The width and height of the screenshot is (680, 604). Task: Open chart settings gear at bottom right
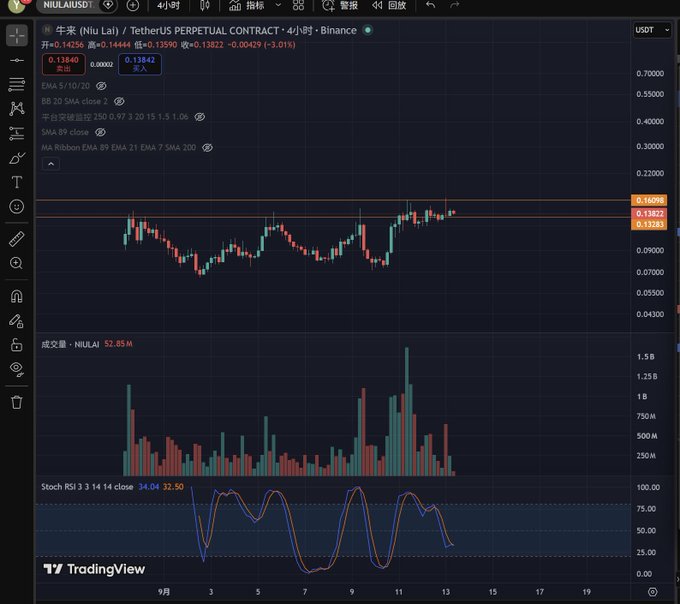[653, 592]
